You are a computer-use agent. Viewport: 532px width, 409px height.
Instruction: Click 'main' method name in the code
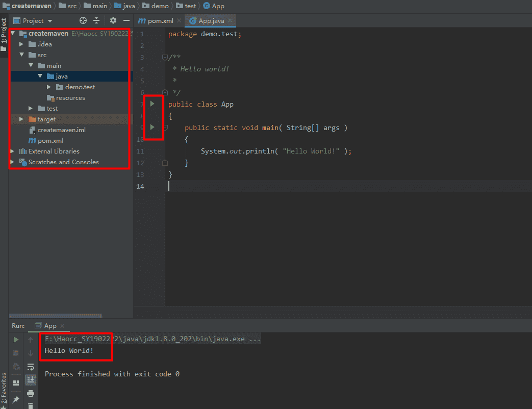(x=270, y=127)
